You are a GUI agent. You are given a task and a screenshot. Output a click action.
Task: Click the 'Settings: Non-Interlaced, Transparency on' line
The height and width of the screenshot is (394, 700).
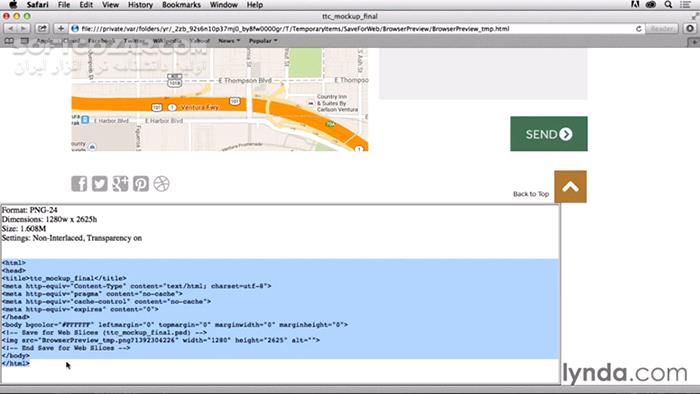pyautogui.click(x=72, y=238)
